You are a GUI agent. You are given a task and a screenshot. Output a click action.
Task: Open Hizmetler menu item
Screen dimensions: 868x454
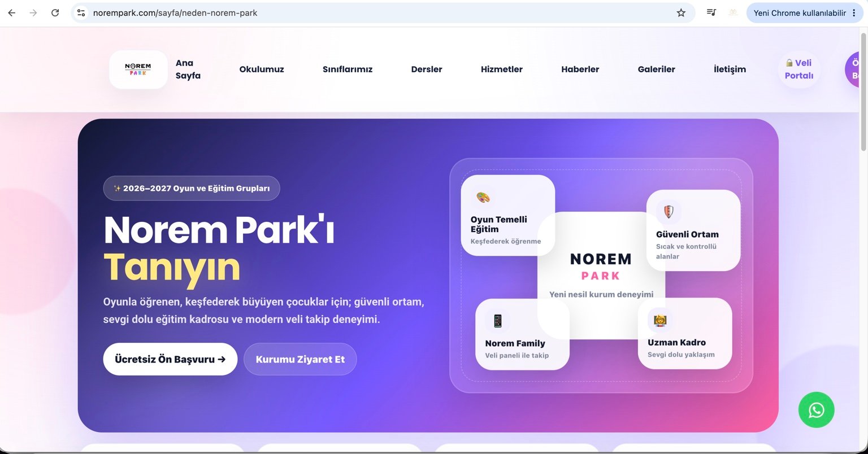502,69
